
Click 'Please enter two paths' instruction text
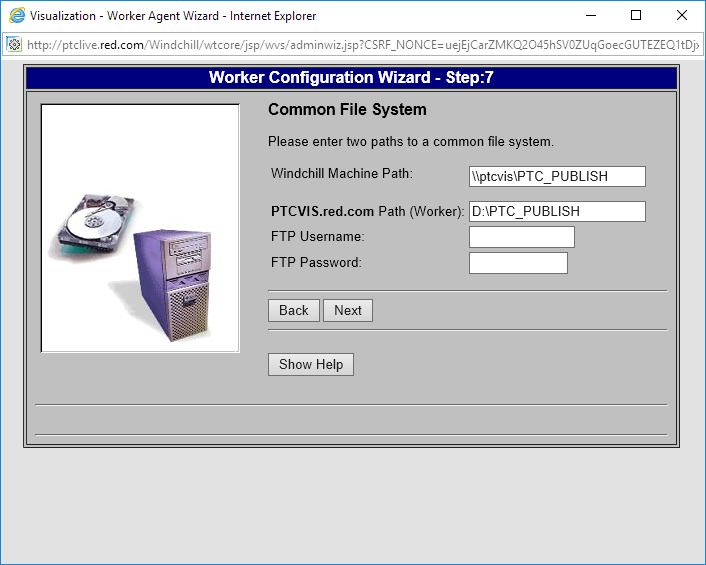click(x=411, y=141)
